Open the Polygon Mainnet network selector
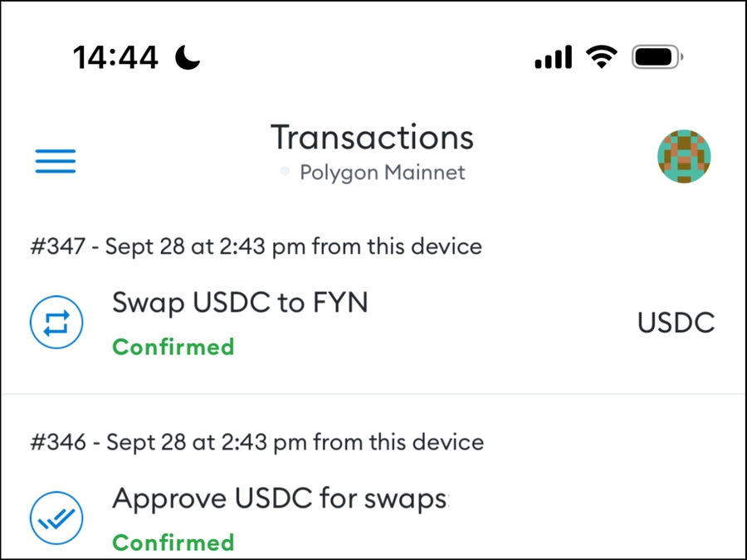The height and width of the screenshot is (560, 747). coord(382,173)
